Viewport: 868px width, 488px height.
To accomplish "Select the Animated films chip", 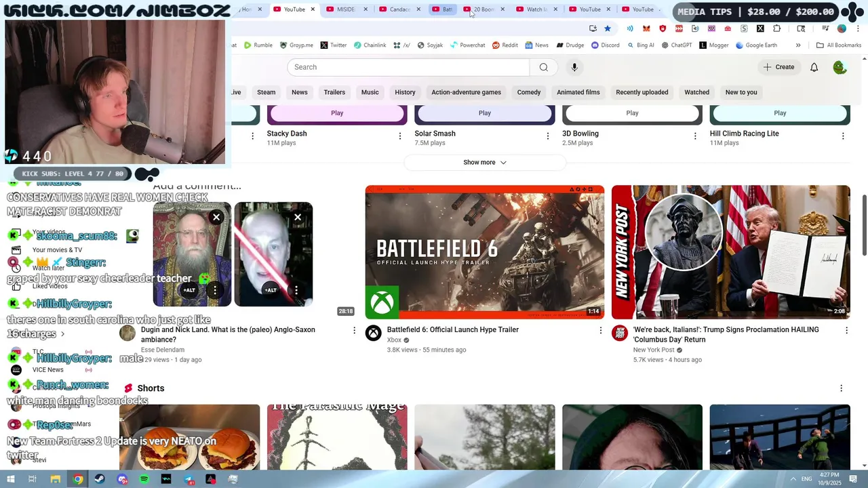I will 578,92.
